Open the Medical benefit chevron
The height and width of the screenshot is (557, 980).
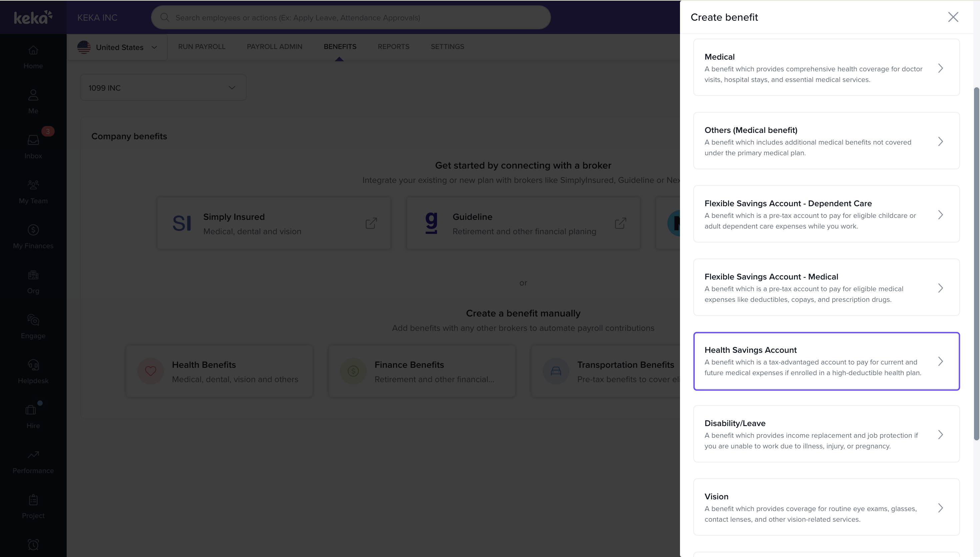(x=940, y=68)
